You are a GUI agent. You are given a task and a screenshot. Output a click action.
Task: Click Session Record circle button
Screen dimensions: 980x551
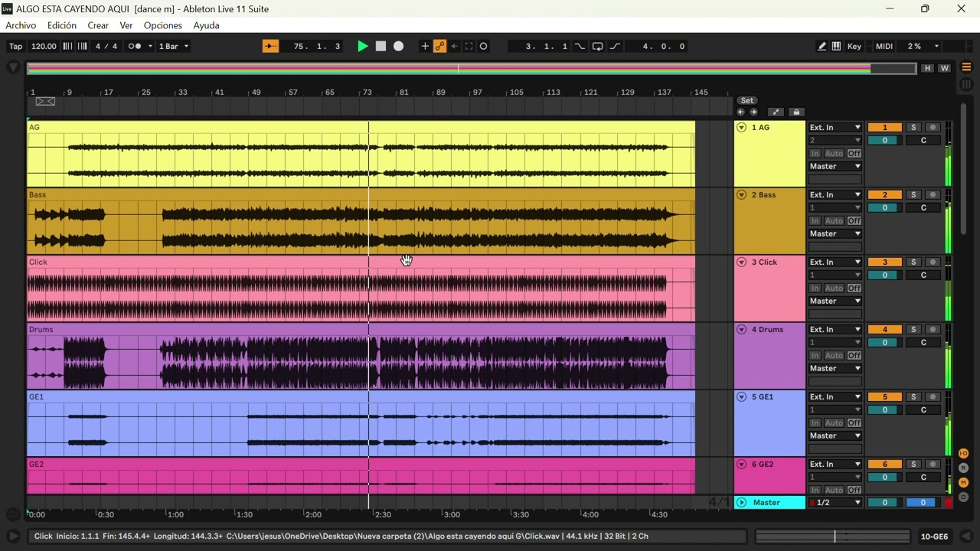[x=483, y=47]
